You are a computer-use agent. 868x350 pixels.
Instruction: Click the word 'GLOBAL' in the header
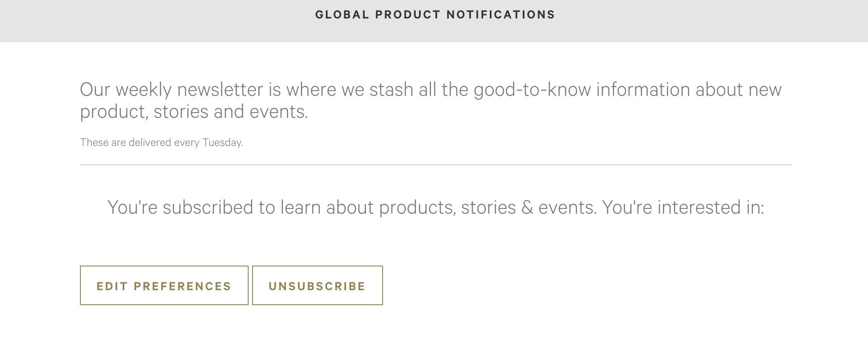[342, 15]
